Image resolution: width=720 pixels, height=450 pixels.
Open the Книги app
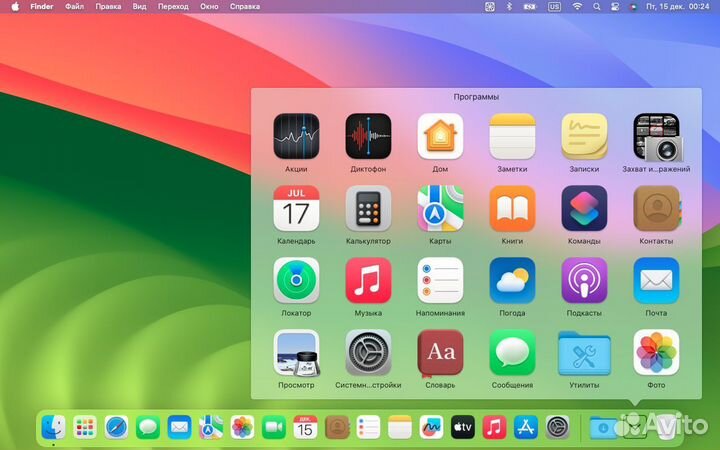coord(512,208)
